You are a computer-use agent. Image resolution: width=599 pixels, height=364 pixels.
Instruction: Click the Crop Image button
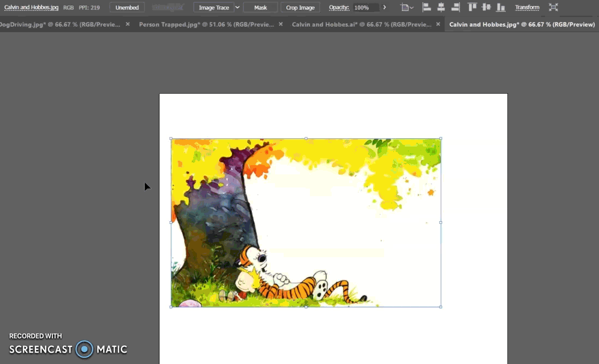tap(300, 7)
